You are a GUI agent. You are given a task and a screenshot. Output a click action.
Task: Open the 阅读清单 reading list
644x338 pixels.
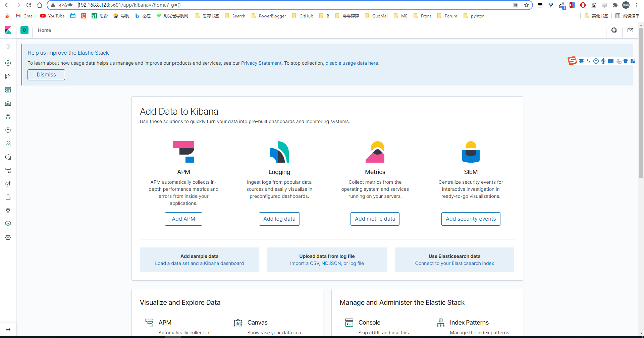627,16
